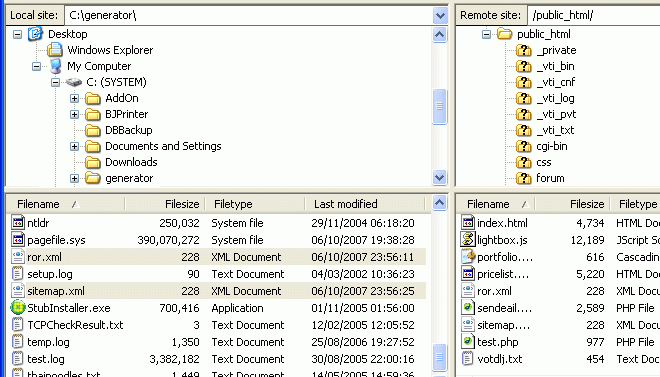Collapse the My Computer tree node

pyautogui.click(x=37, y=66)
